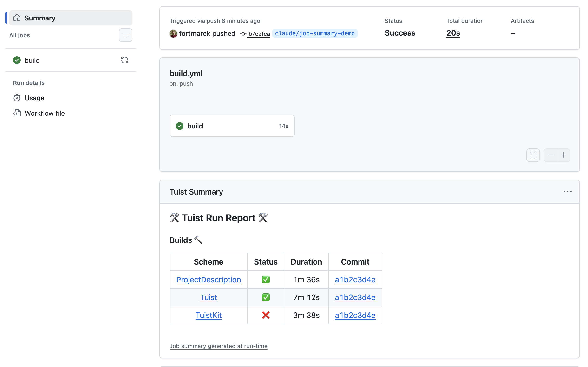Click the Workflow file code icon

[17, 113]
